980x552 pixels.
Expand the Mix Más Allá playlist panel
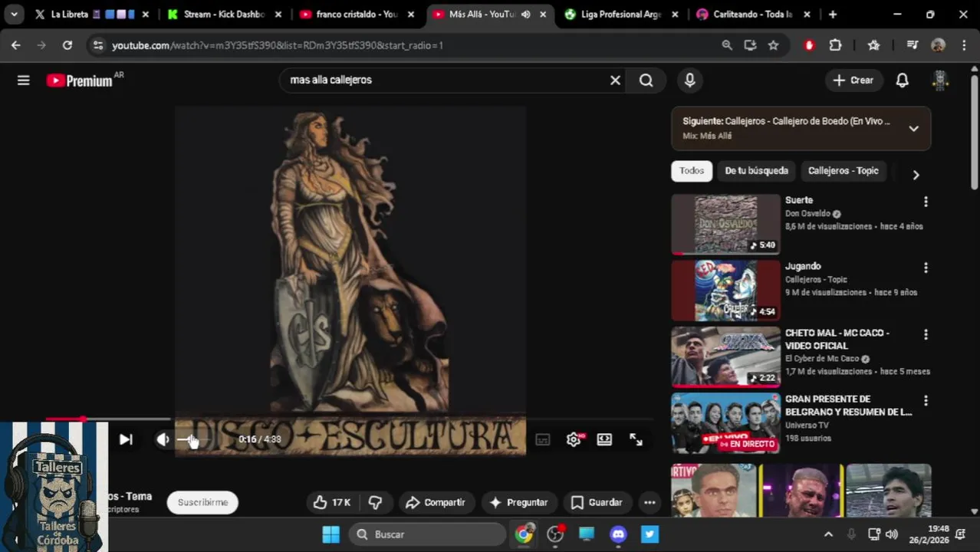click(x=913, y=128)
